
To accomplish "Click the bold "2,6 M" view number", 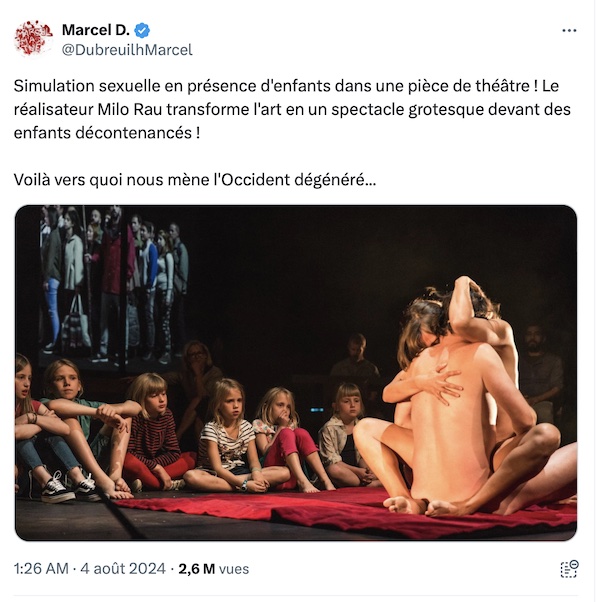I will coord(197,569).
